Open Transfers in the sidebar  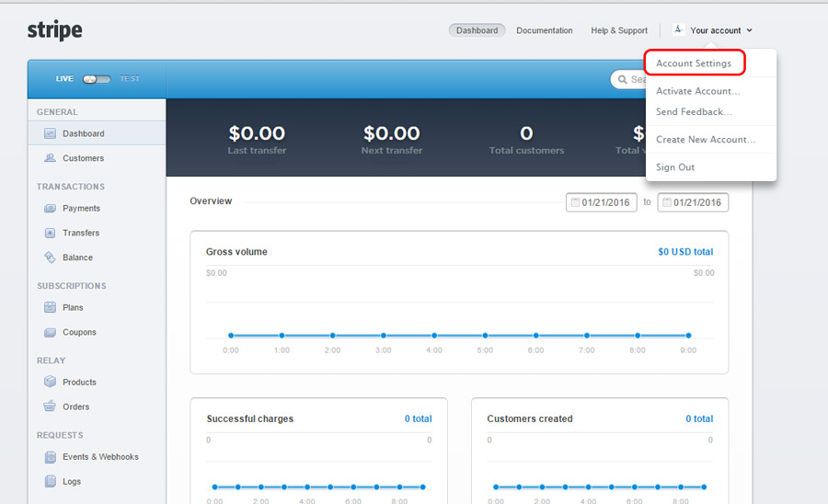[x=81, y=233]
